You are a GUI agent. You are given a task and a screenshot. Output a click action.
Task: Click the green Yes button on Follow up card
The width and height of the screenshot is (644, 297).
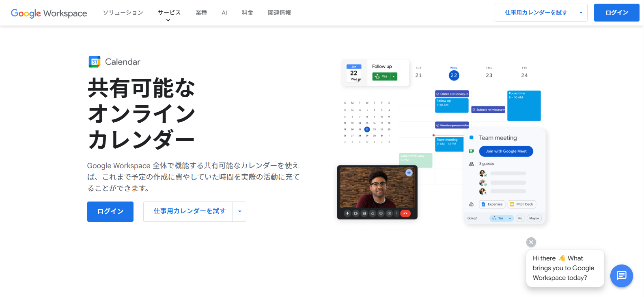381,76
